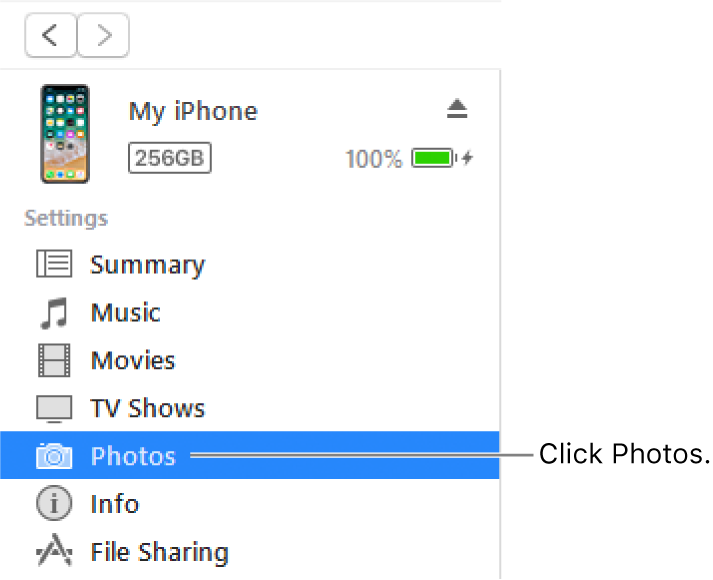The width and height of the screenshot is (713, 580).
Task: Click the forward navigation arrow
Action: (x=102, y=36)
